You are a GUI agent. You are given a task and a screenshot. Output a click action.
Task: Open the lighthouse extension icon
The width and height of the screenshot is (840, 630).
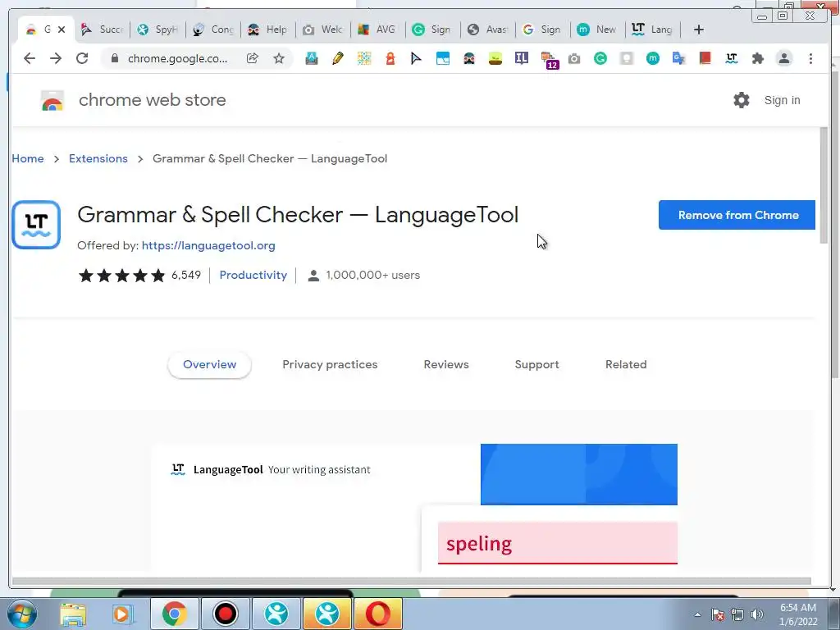[390, 58]
